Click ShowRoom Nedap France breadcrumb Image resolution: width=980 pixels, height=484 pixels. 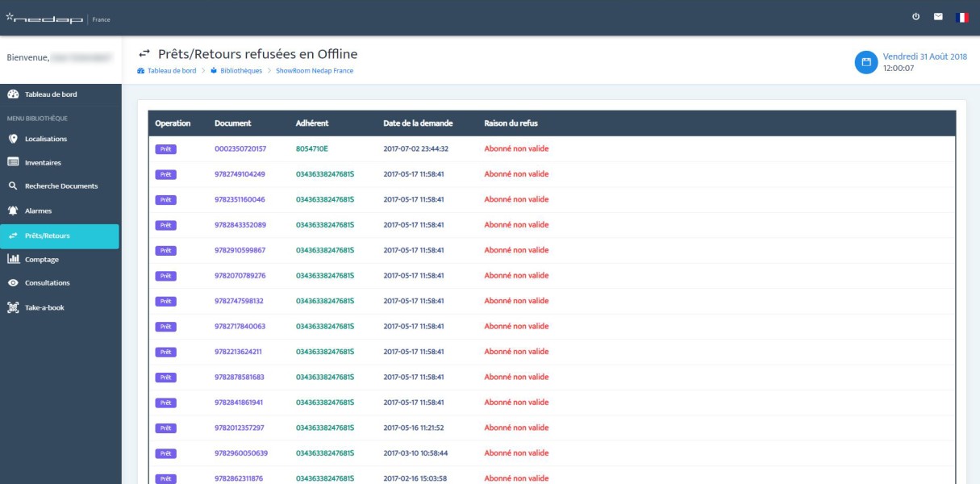pos(315,70)
